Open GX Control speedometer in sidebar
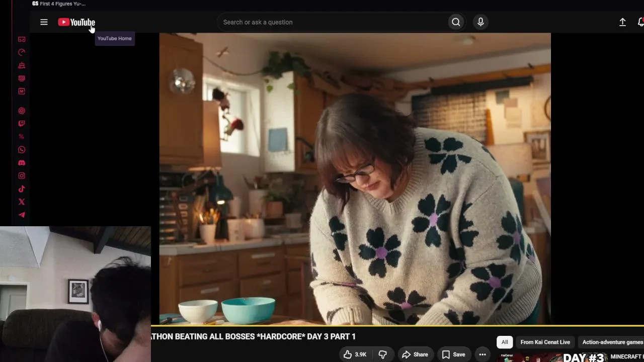This screenshot has height=362, width=644. coord(22,52)
